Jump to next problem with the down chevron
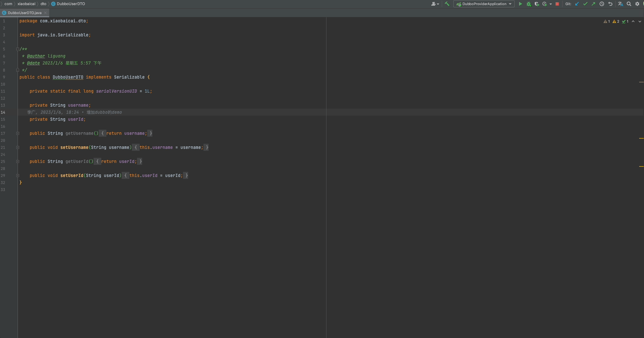Viewport: 644px width, 338px height. coord(639,21)
